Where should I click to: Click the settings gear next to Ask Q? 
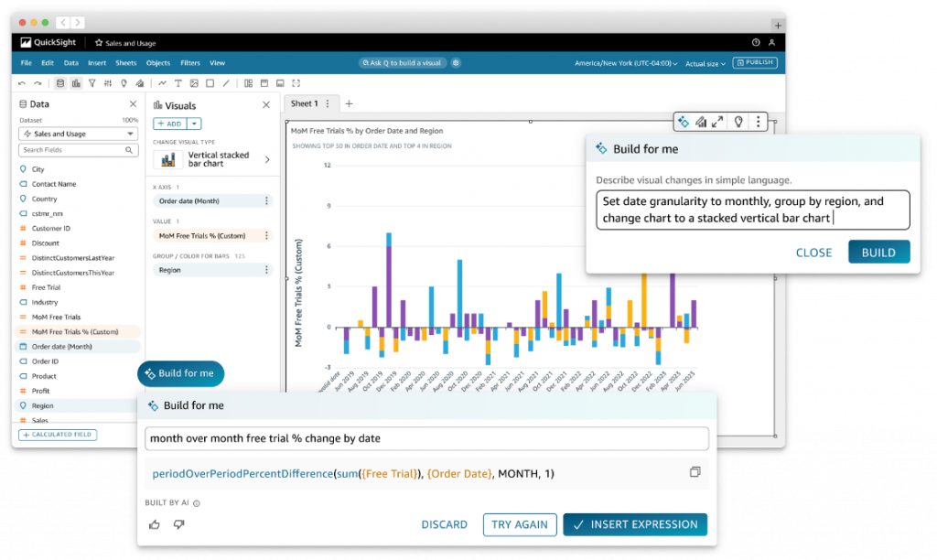click(x=456, y=63)
